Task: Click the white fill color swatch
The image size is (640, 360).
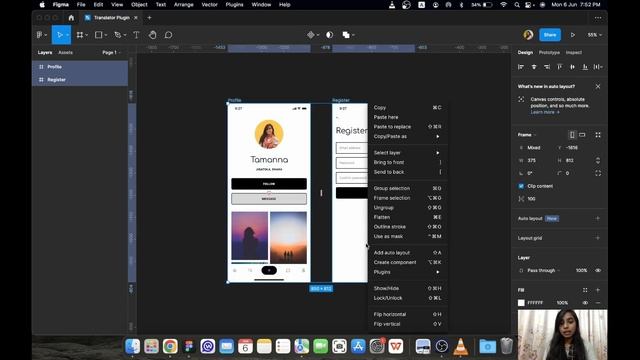Action: [x=521, y=303]
